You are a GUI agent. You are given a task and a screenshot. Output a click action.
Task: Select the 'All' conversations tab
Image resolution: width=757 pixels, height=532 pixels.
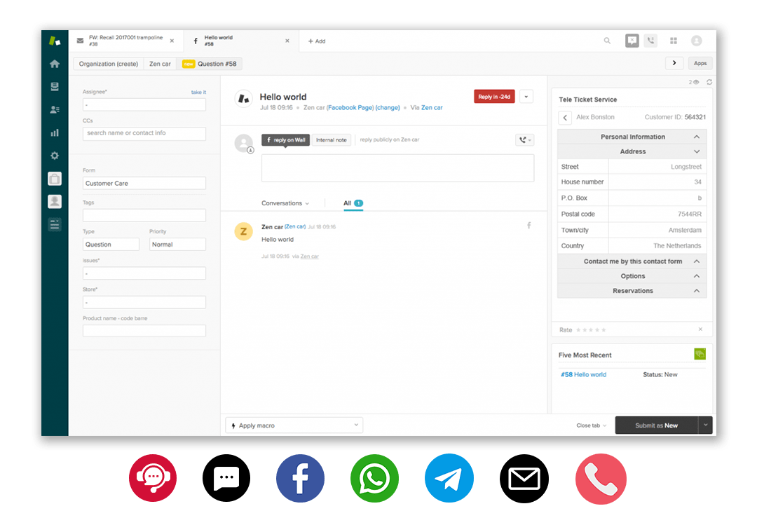[x=348, y=202]
